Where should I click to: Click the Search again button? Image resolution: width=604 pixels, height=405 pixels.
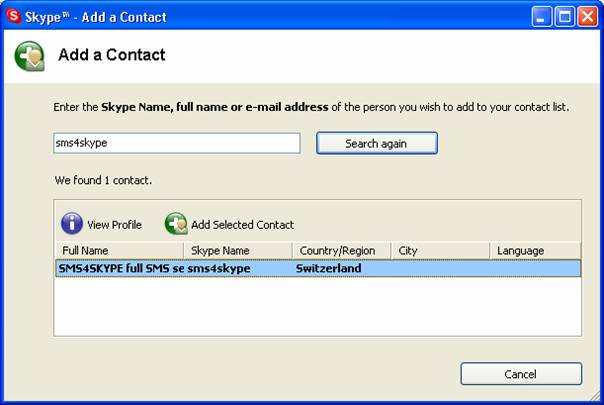[x=377, y=143]
